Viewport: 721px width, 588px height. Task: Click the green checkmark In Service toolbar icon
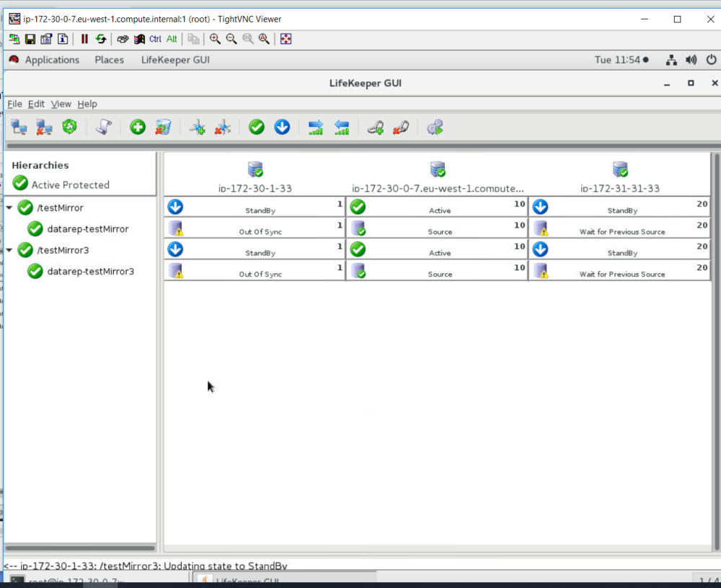pyautogui.click(x=257, y=128)
